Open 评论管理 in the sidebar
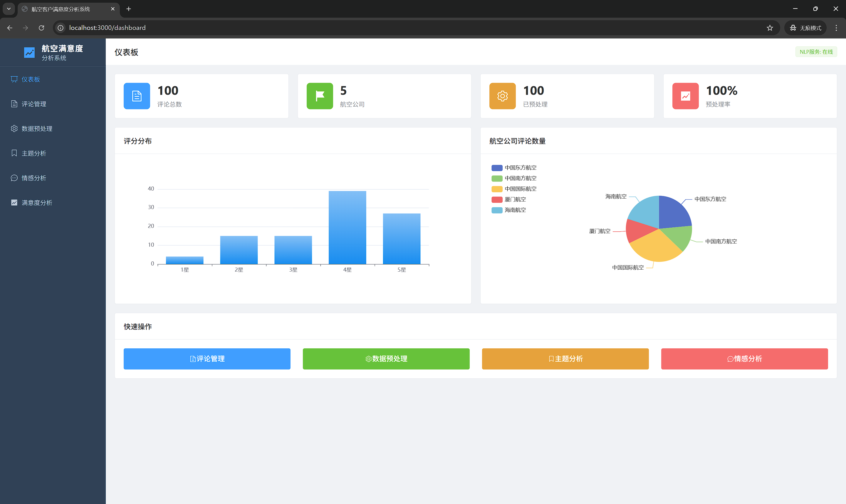 coord(33,104)
